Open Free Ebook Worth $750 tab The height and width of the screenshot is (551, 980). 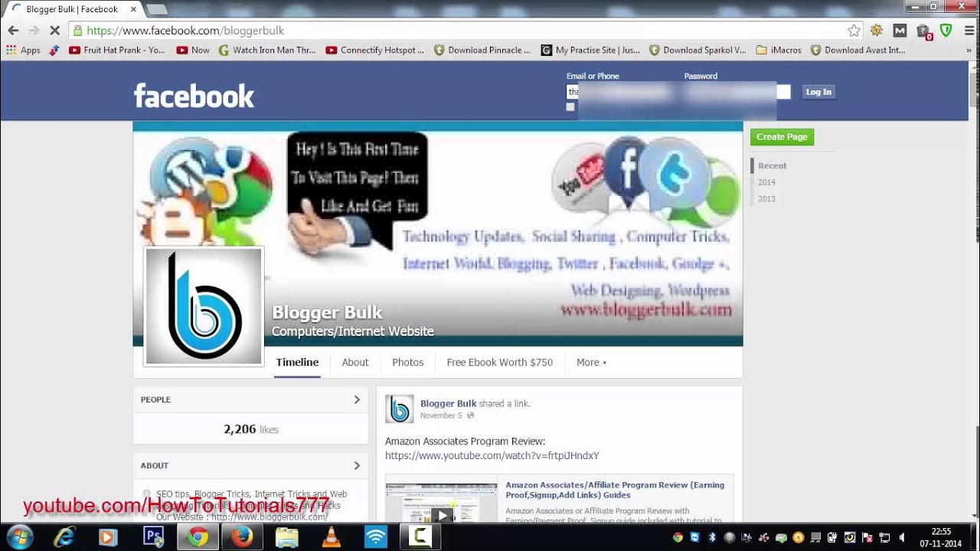coord(500,363)
